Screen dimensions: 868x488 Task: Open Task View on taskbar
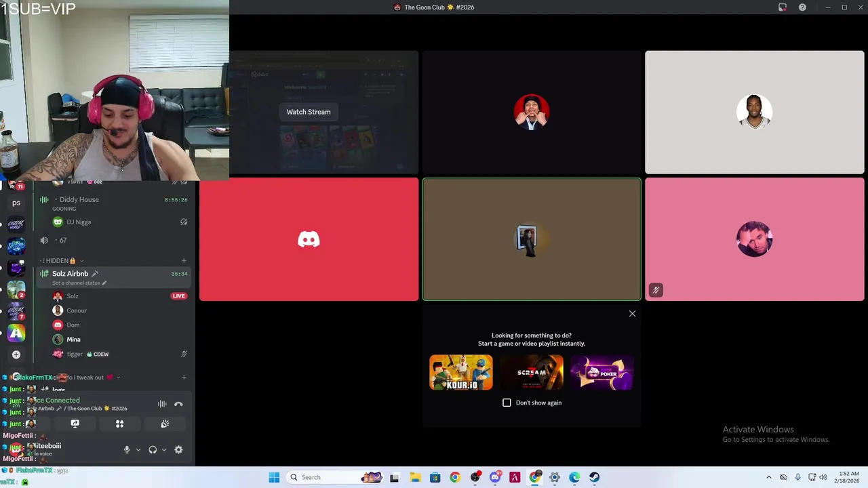395,477
